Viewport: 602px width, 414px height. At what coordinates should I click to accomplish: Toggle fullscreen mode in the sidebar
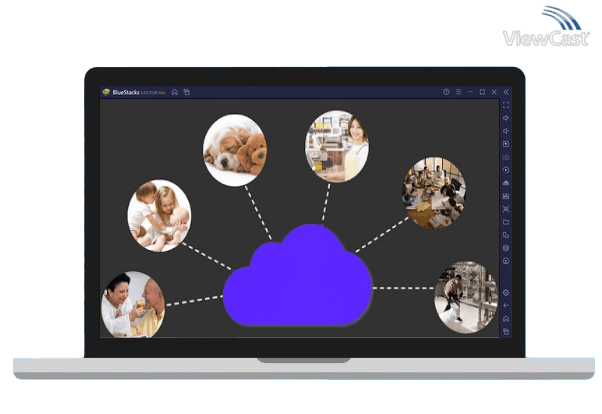[x=506, y=105]
